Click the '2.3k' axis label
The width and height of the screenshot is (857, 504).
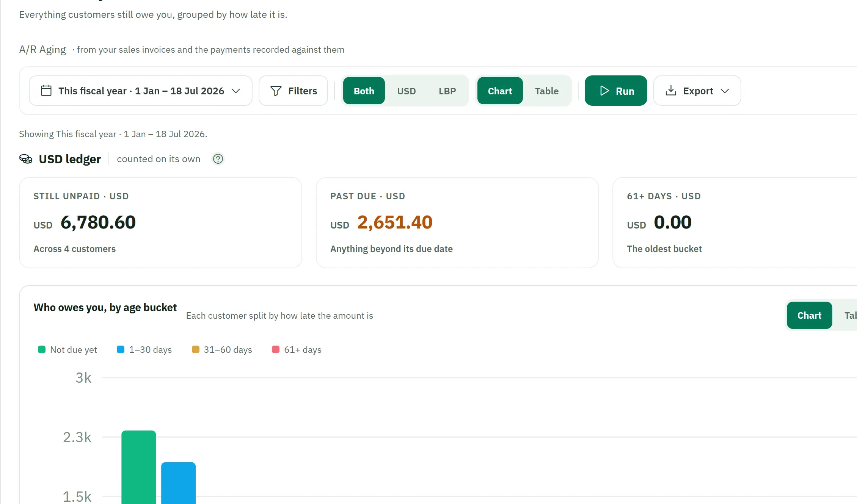pos(77,437)
